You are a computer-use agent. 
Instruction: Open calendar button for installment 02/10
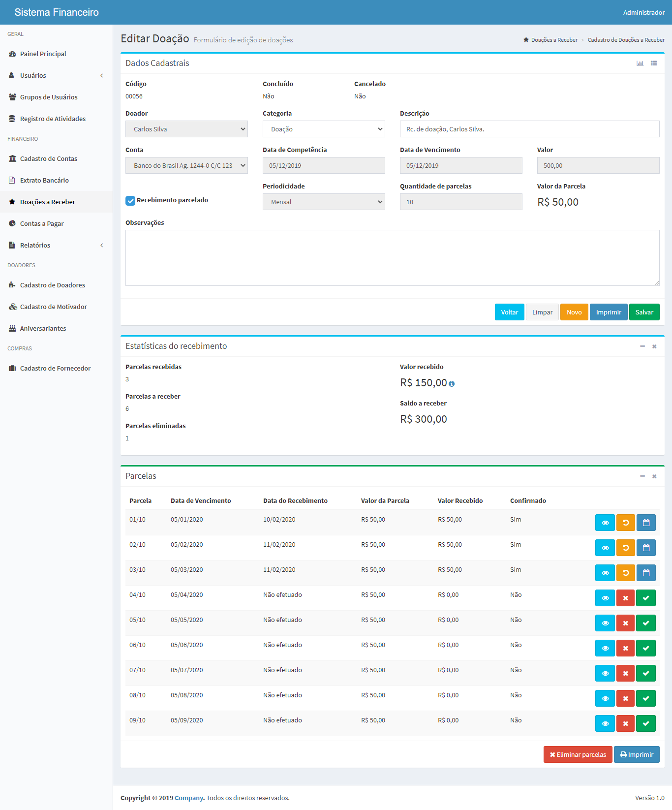tap(646, 548)
